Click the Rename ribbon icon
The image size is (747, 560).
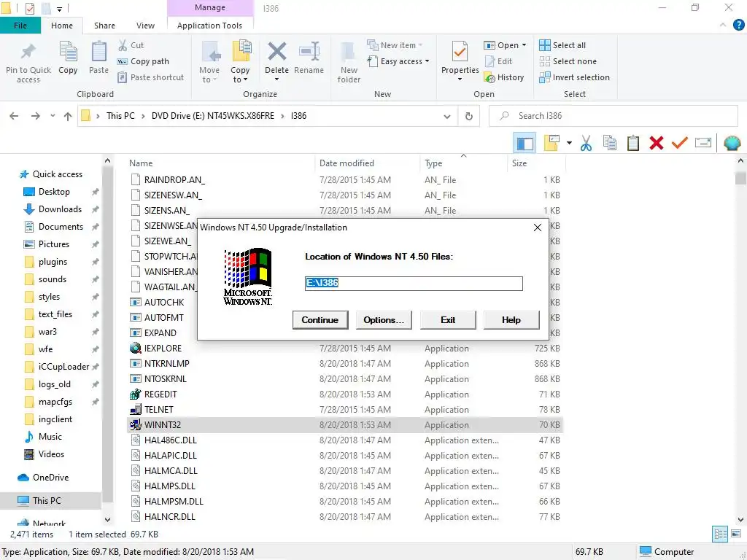pyautogui.click(x=309, y=52)
